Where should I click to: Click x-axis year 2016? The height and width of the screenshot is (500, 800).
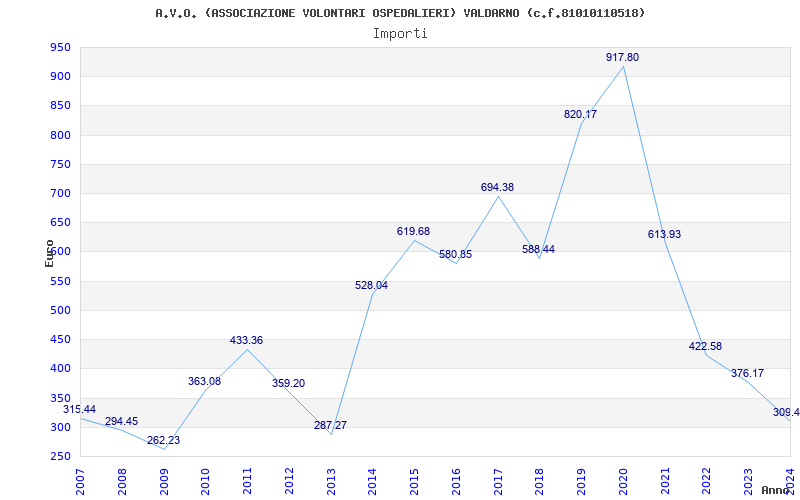(456, 481)
